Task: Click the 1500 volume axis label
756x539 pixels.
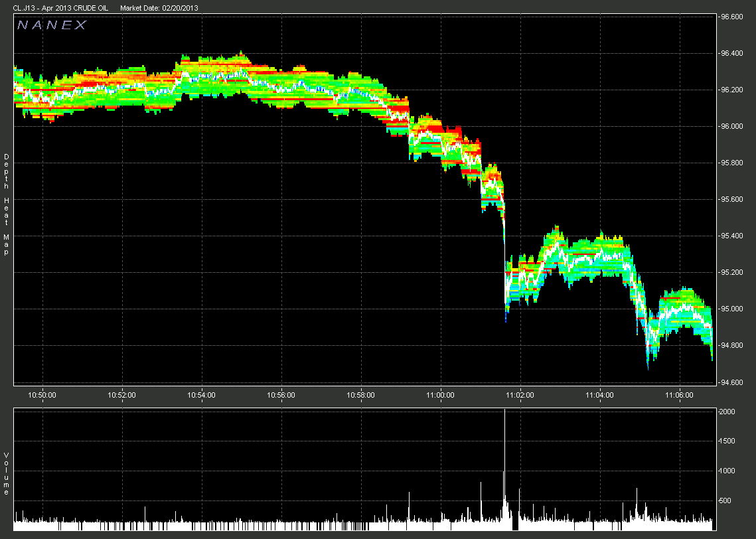Action: tap(727, 441)
